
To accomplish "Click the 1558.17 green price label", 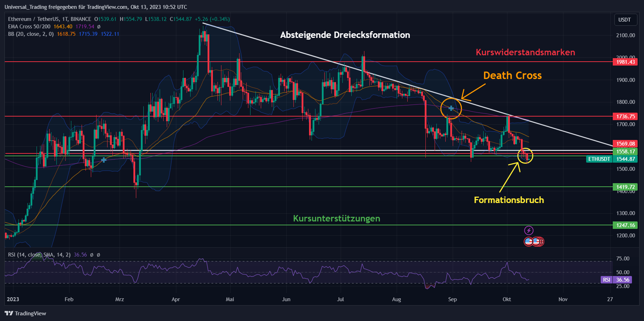I will (x=625, y=152).
